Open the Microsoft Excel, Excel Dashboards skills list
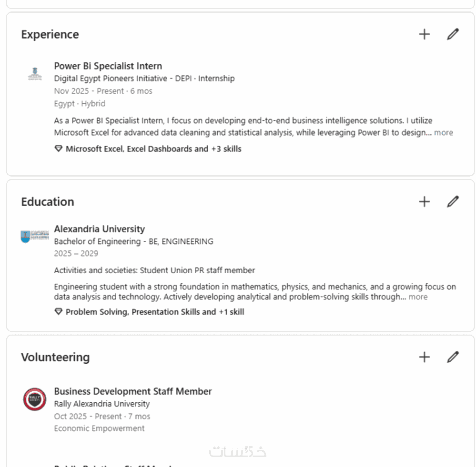Viewport: 476px width, 467px height. [153, 149]
